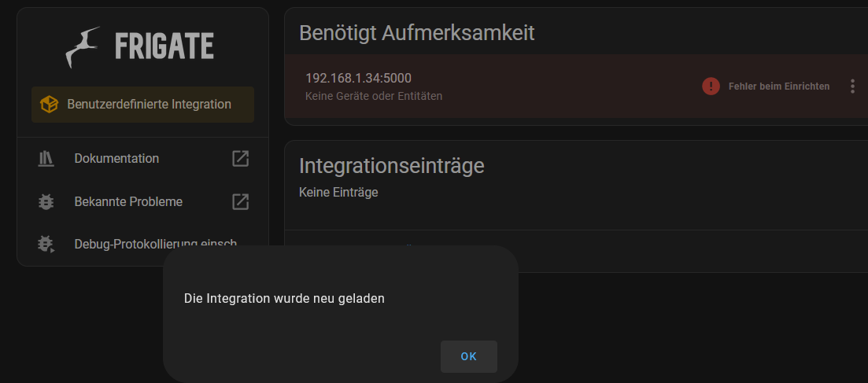This screenshot has height=383, width=868.
Task: Click the debug logging bug-play icon
Action: coord(46,244)
